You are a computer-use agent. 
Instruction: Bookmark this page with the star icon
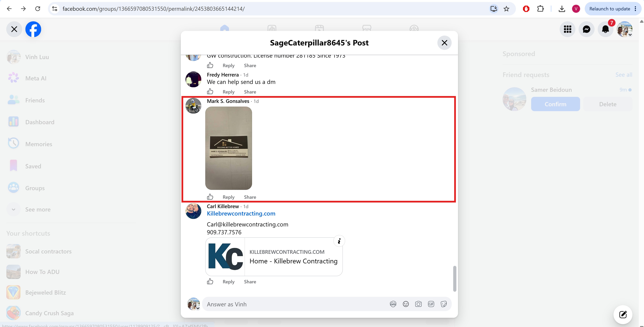tap(506, 9)
